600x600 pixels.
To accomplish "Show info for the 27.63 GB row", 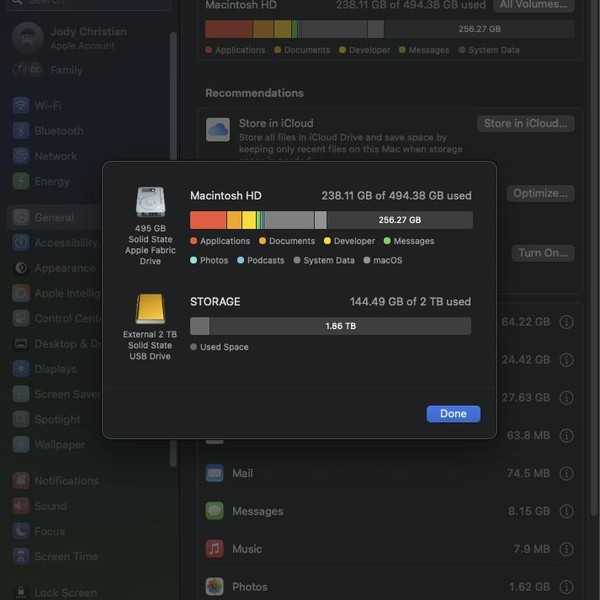I will 566,398.
